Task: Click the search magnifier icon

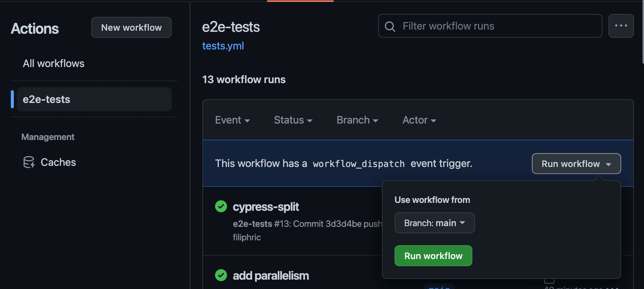Action: point(390,26)
